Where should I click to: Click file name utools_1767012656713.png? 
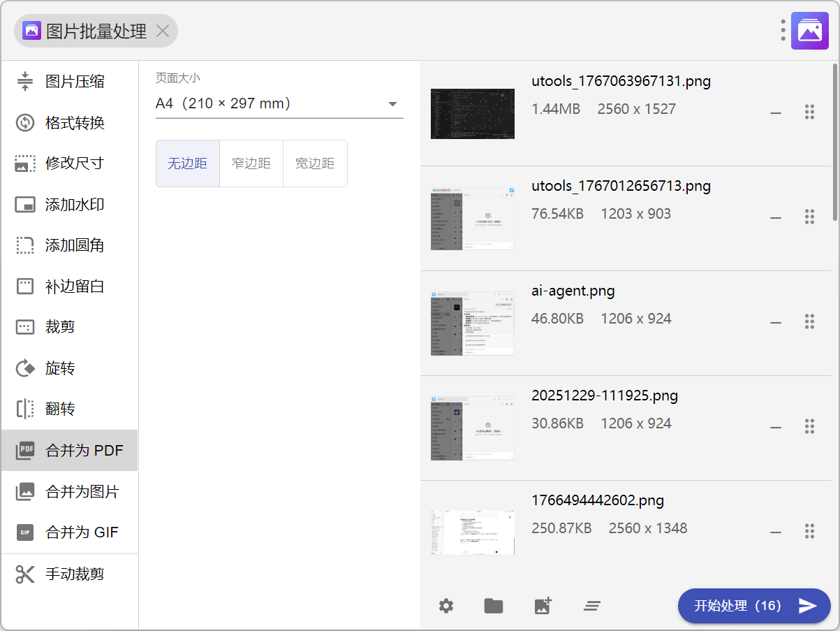[621, 186]
